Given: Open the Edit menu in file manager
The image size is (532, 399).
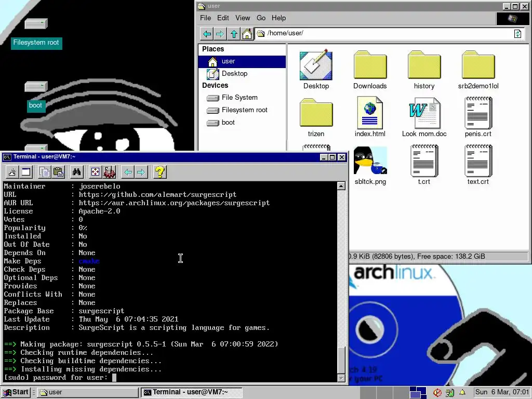Looking at the screenshot, I should (x=223, y=18).
